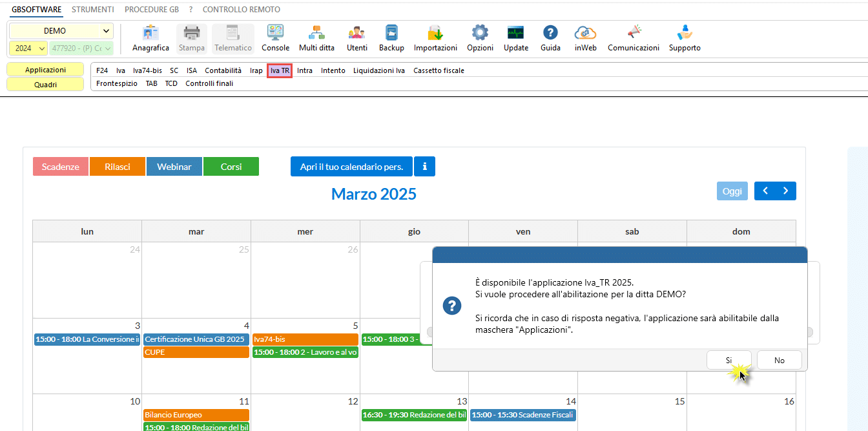Open the Importazioni icon
Viewport: 868px width, 431px height.
click(x=435, y=39)
